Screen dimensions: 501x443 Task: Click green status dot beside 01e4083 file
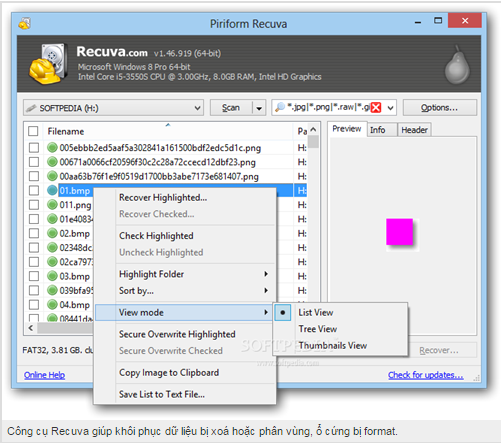[x=52, y=219]
